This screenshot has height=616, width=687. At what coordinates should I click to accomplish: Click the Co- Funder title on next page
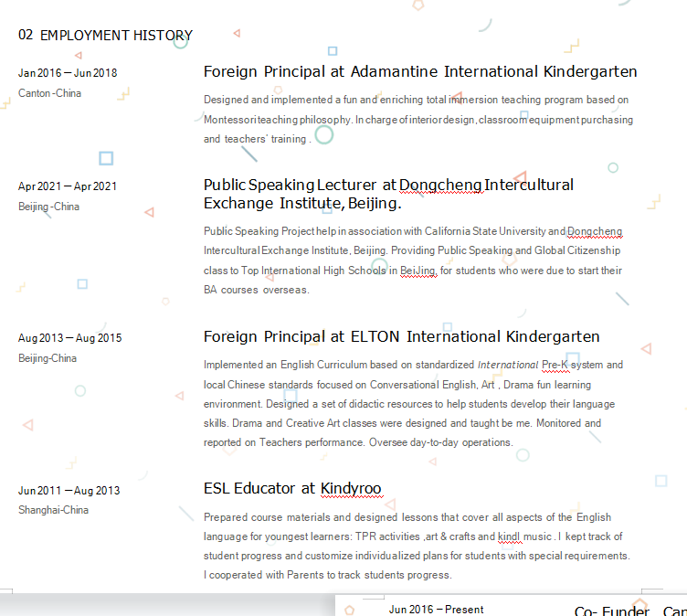pos(612,611)
